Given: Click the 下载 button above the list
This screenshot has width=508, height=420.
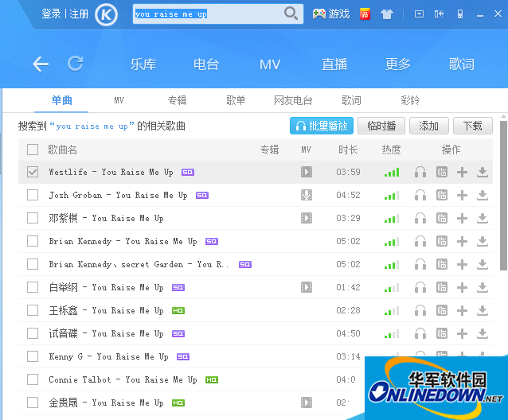Looking at the screenshot, I should tap(472, 126).
